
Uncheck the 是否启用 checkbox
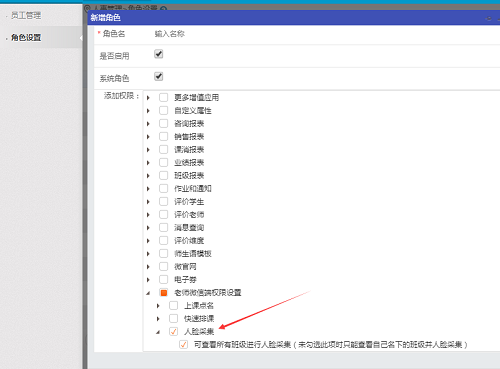point(159,54)
